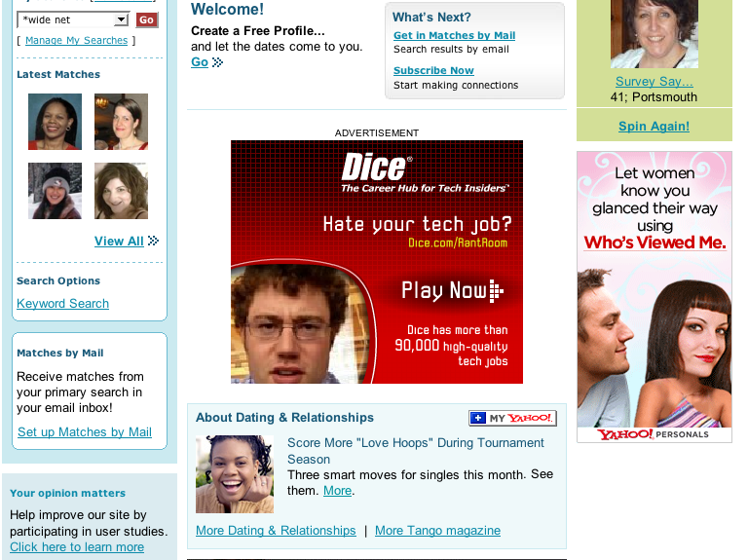748x560 pixels.
Task: Click the Yahoo! Personals logo in the ad
Action: [654, 434]
